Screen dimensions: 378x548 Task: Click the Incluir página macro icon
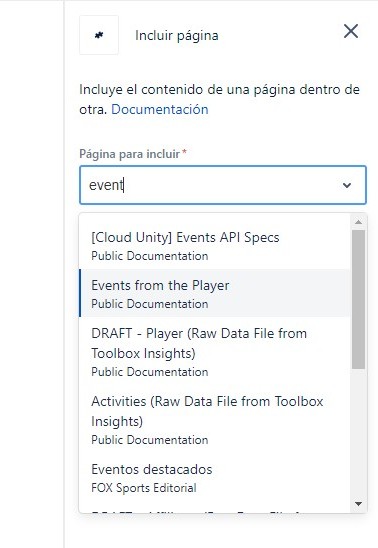99,35
